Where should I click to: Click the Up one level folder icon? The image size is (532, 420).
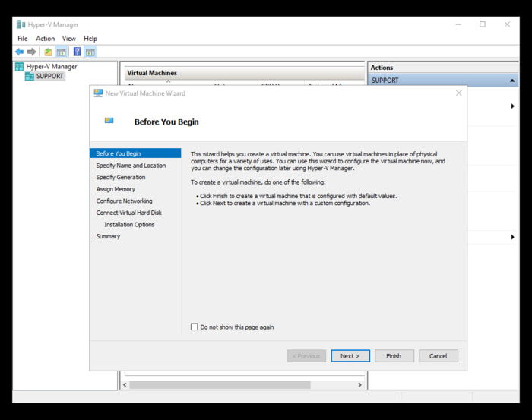(48, 52)
